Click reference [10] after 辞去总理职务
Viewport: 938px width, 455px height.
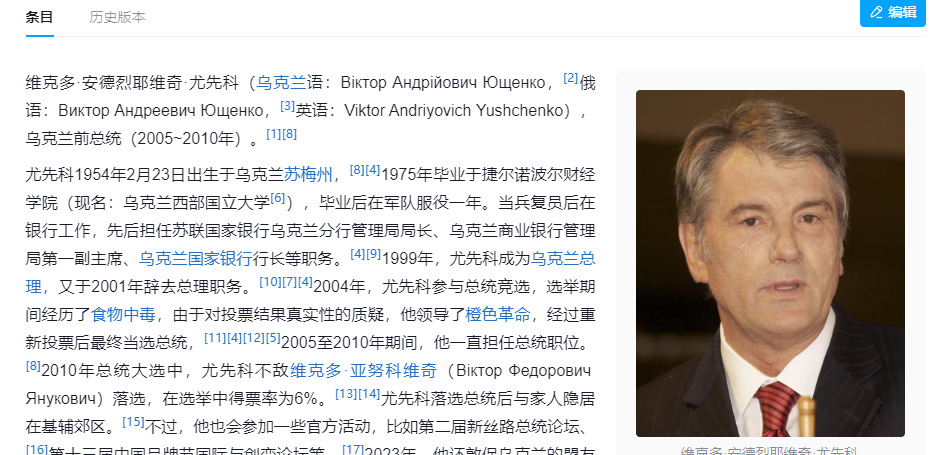tap(270, 282)
